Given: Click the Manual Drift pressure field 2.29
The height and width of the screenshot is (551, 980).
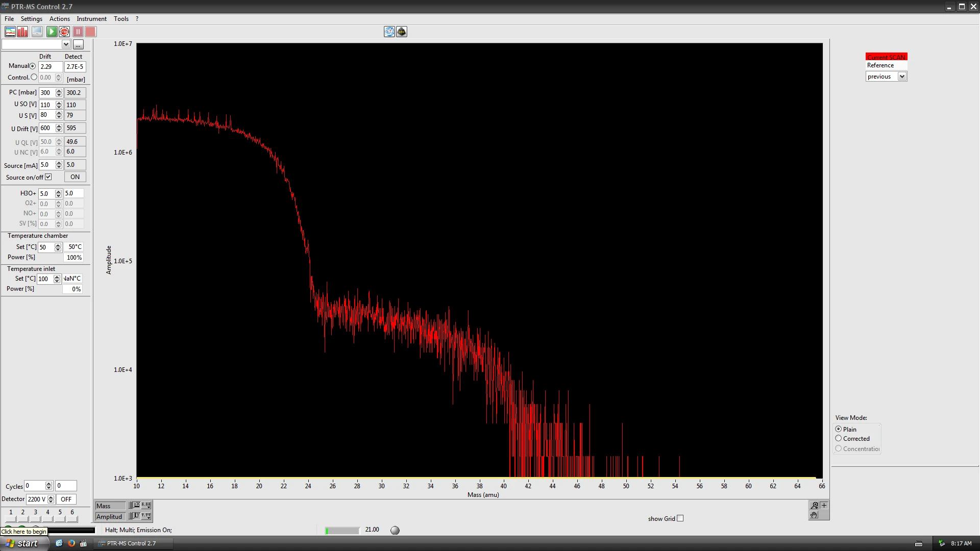Looking at the screenshot, I should [x=51, y=67].
